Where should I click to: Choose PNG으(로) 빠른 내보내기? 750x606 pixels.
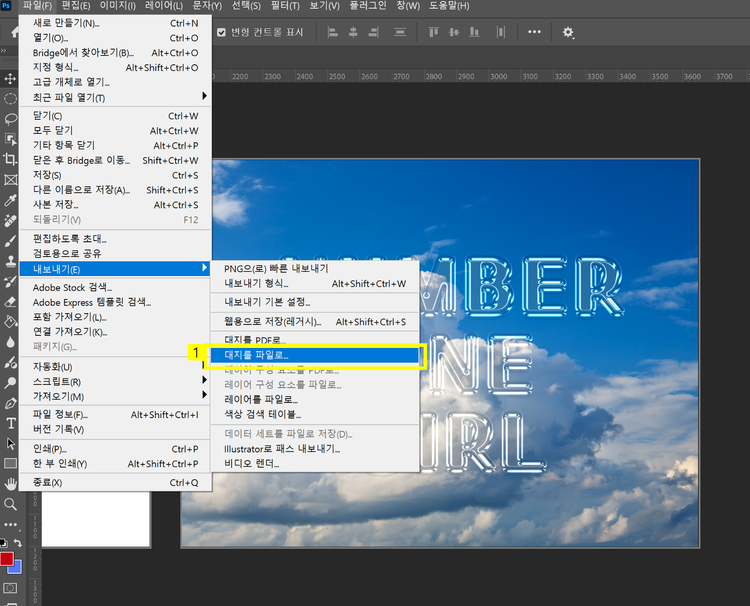click(315, 268)
